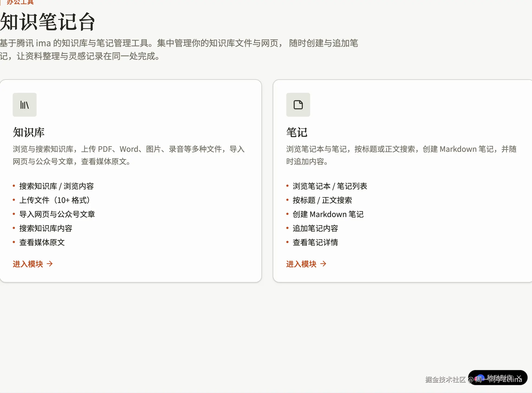Screen dimensions: 532x393
Task: Open the 知识库 module via 进入模块
Action: pyautogui.click(x=33, y=264)
